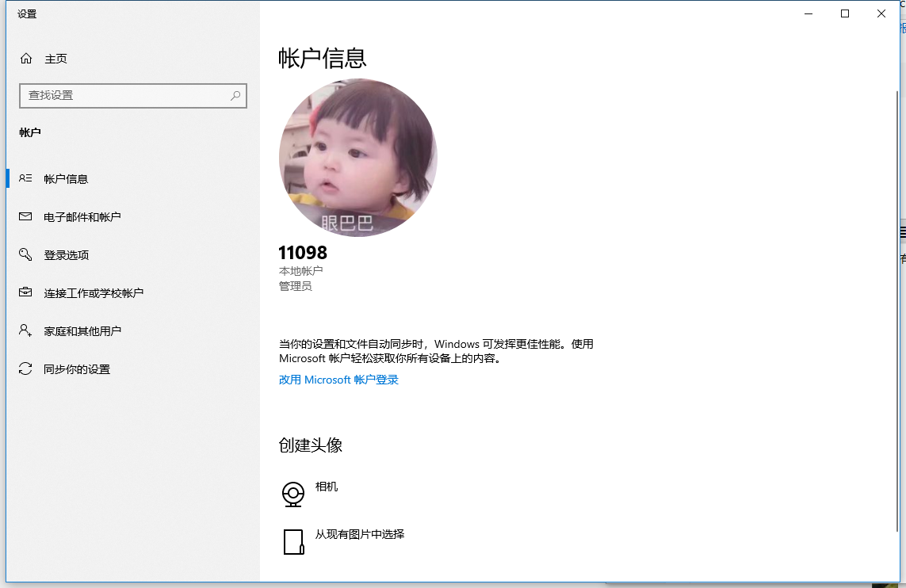This screenshot has width=906, height=588.
Task: Minimize the 设置 window
Action: click(809, 13)
